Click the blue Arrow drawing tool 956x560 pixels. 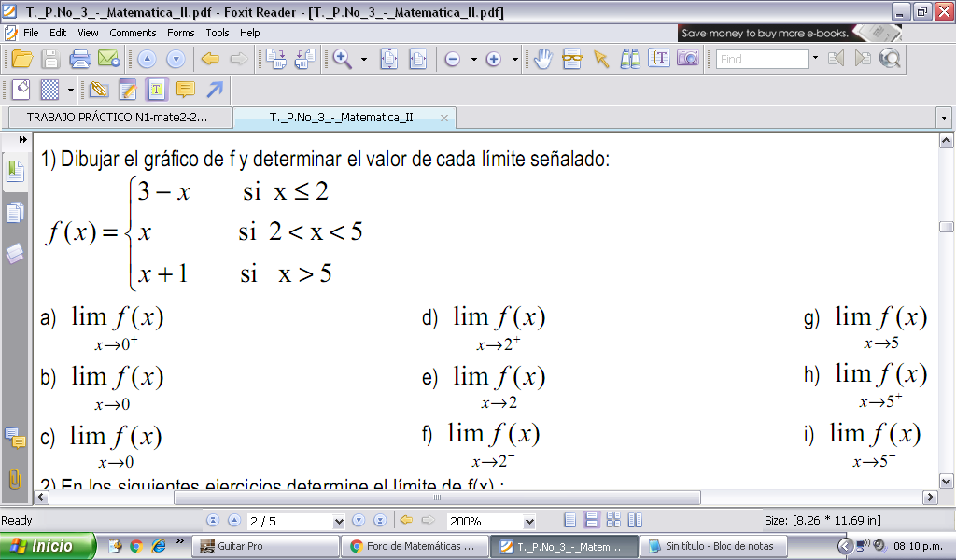(215, 90)
